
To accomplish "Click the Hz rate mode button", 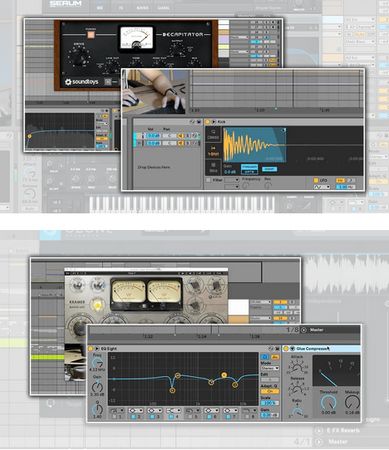I will pyautogui.click(x=340, y=180).
